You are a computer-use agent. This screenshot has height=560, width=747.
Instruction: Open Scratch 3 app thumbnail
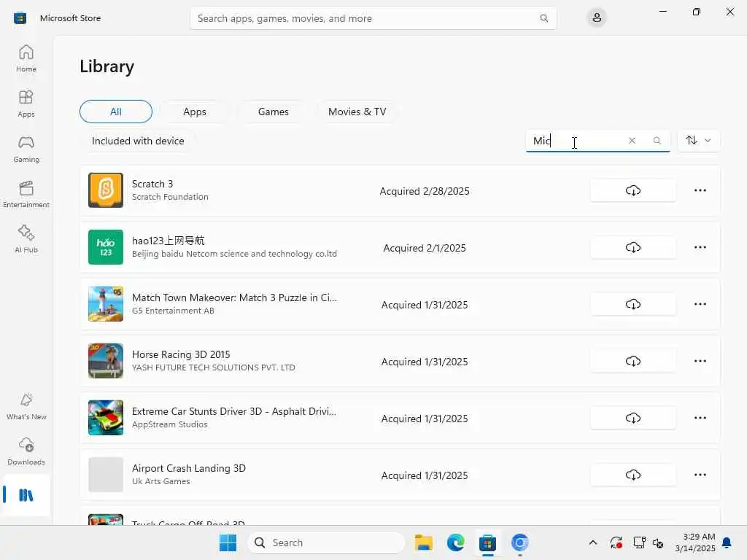pyautogui.click(x=106, y=190)
